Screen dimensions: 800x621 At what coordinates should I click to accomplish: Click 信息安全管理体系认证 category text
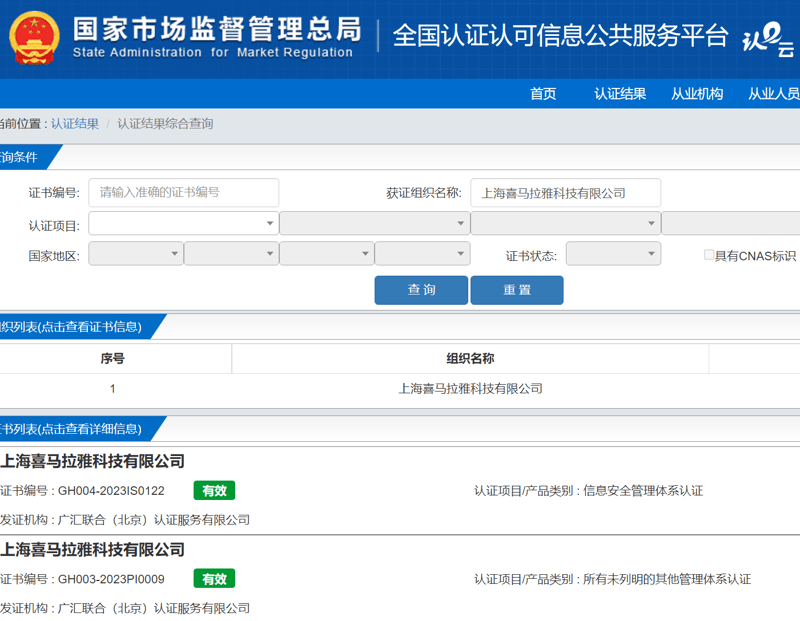(x=643, y=491)
